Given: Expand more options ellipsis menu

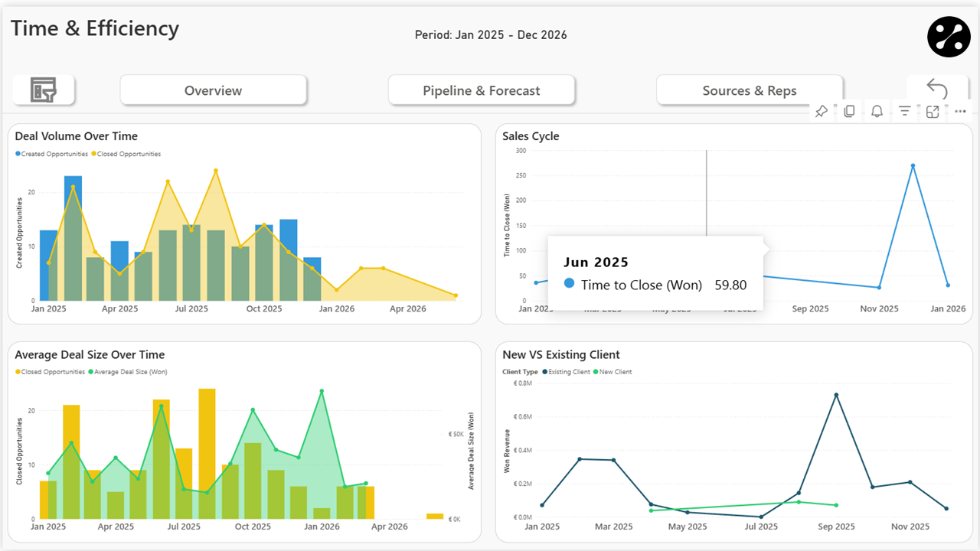Looking at the screenshot, I should [961, 112].
